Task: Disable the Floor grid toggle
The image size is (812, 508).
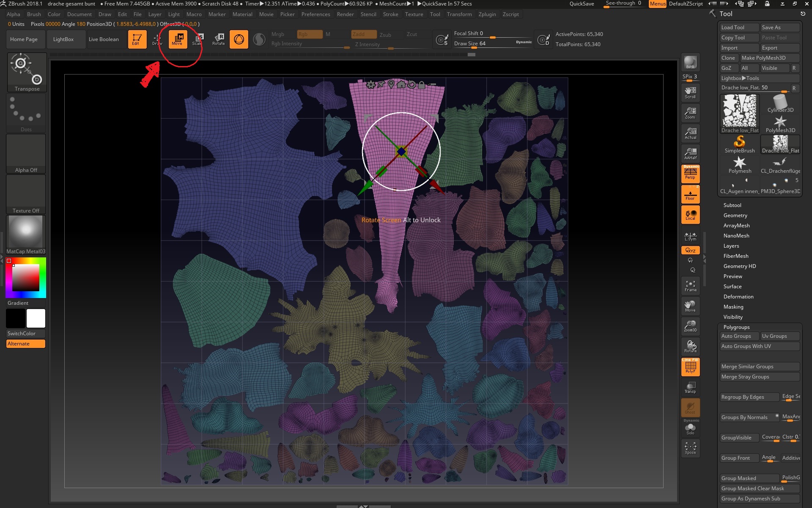Action: [690, 195]
